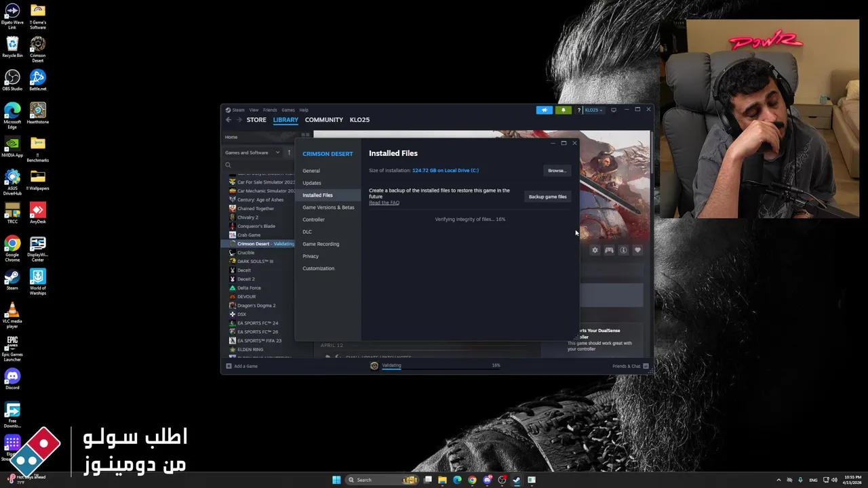The height and width of the screenshot is (488, 868).
Task: Open the Games menu
Action: [288, 110]
